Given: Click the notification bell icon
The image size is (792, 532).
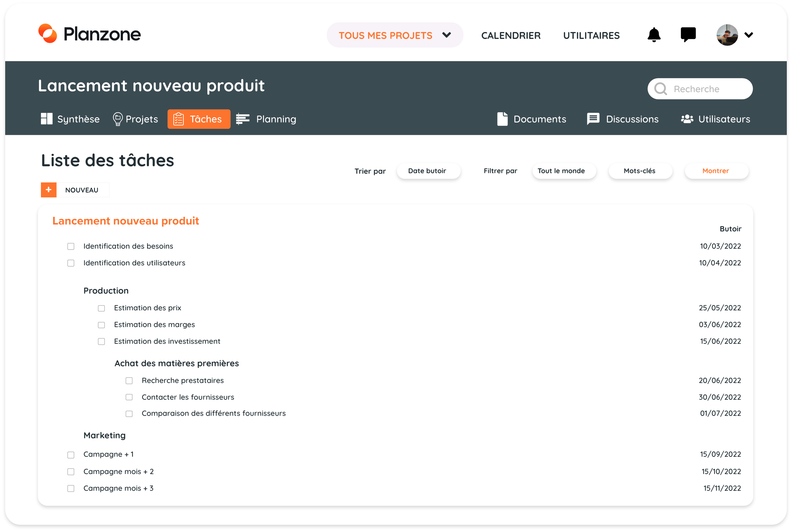Looking at the screenshot, I should point(654,35).
